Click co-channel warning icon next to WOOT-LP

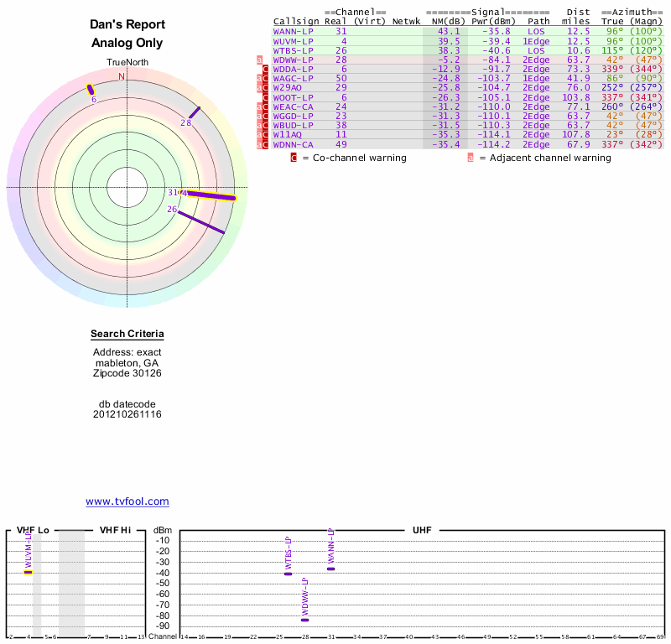pyautogui.click(x=266, y=98)
